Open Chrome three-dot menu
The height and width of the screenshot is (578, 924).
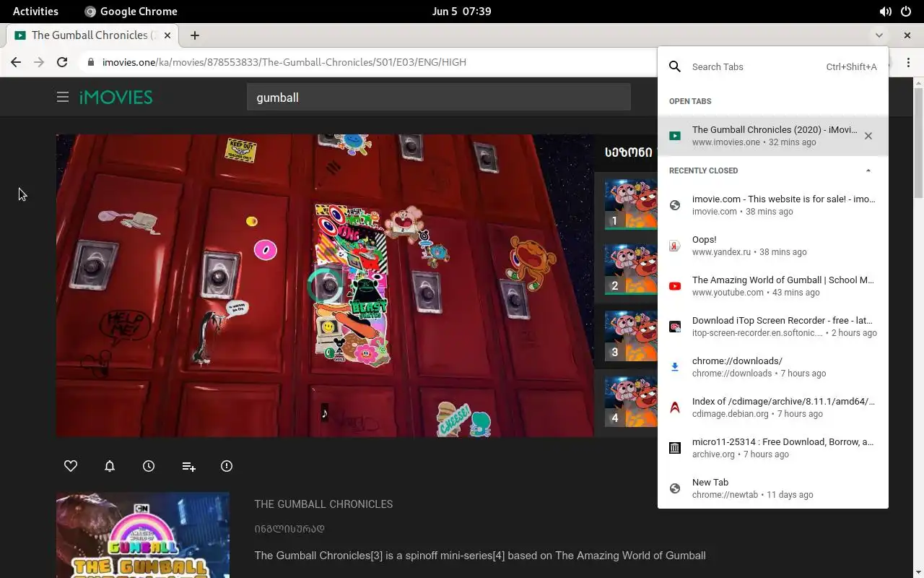909,62
